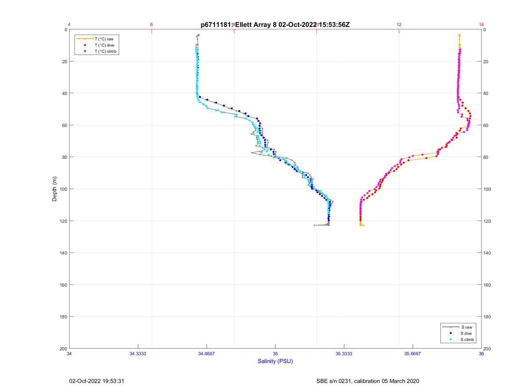The image size is (532, 392).
Task: Click the "60" tick on the right depth axis
Action: pyautogui.click(x=486, y=125)
